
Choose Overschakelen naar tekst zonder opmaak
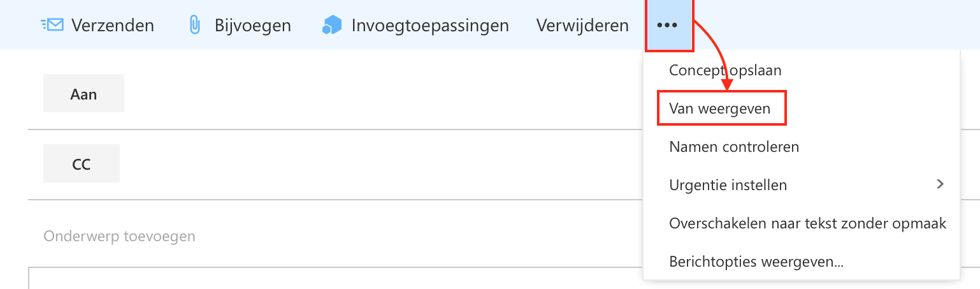click(x=807, y=223)
